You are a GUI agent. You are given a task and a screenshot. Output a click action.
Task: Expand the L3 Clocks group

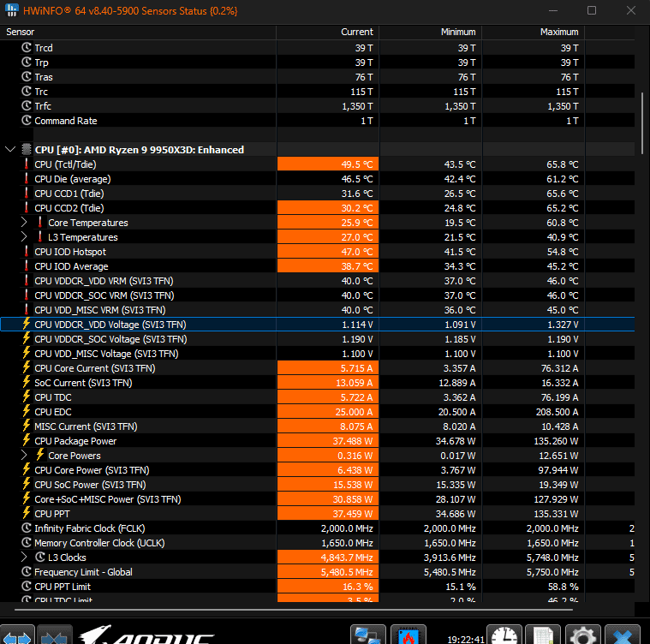click(x=24, y=557)
